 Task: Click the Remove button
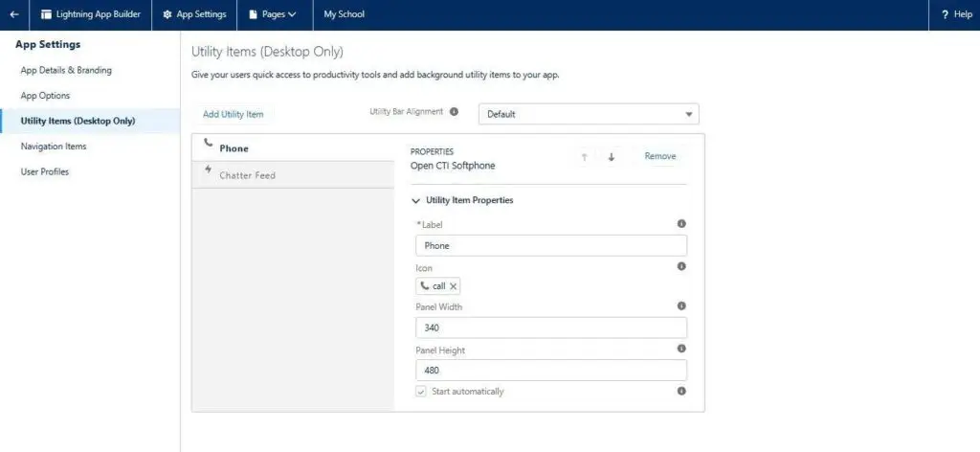pyautogui.click(x=659, y=156)
